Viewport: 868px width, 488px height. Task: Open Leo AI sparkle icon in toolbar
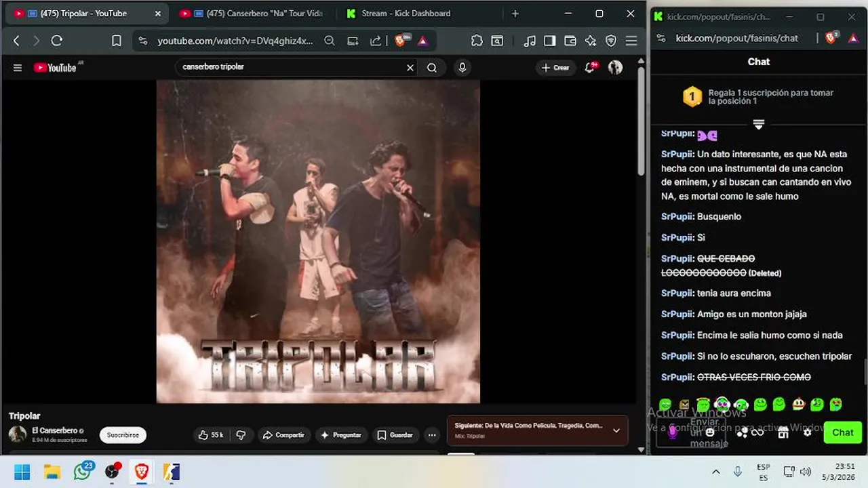pyautogui.click(x=591, y=41)
